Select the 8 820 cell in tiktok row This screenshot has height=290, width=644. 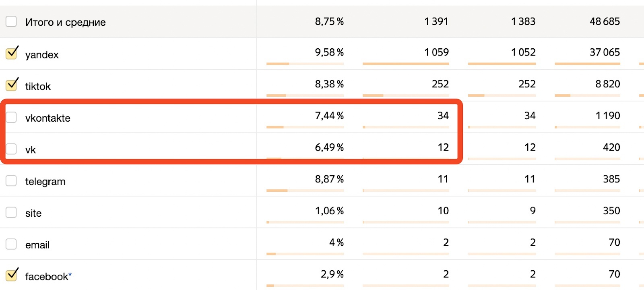tap(607, 84)
